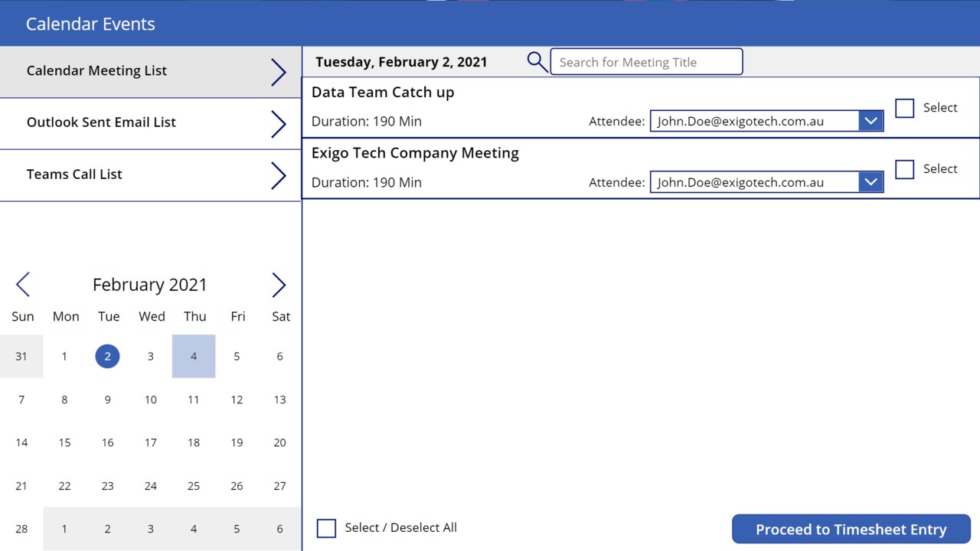Click the Tuesday, February 2, 2021 date heading
Viewport: 980px width, 551px height.
click(401, 63)
